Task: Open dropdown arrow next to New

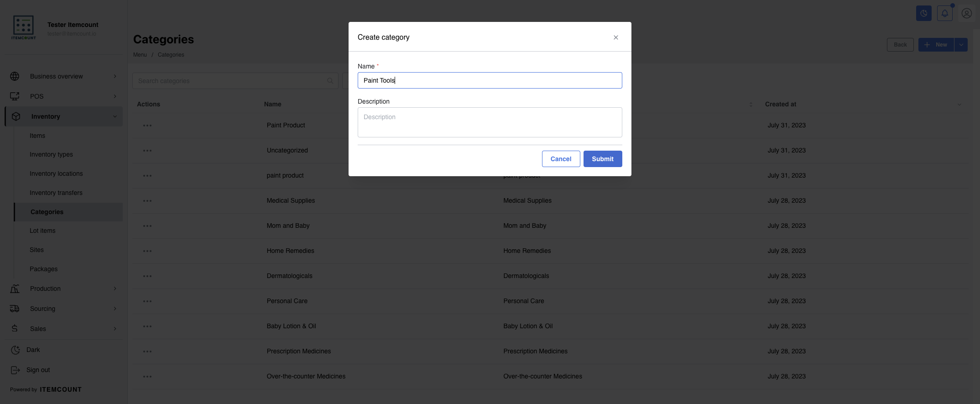Action: 961,45
